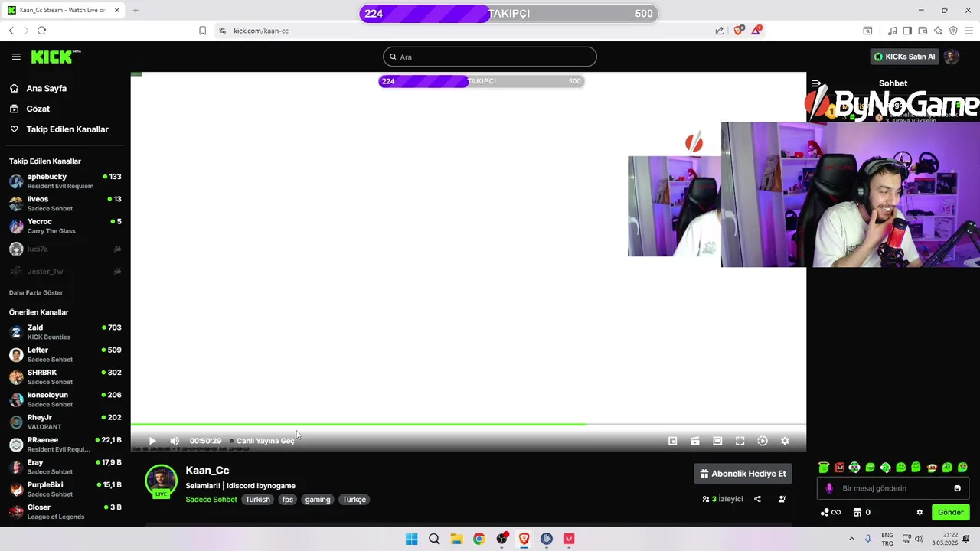Open offline channel luci7a
Image resolution: width=980 pixels, height=551 pixels.
[x=65, y=249]
